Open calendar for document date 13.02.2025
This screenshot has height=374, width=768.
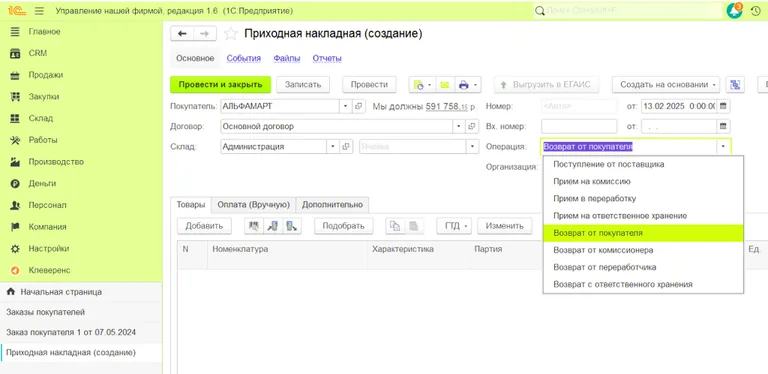coord(722,106)
